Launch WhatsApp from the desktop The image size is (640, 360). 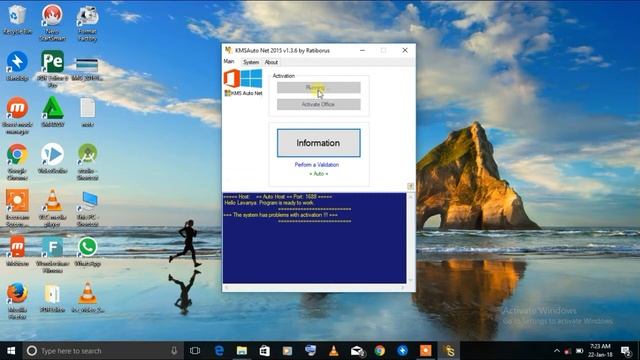87,251
